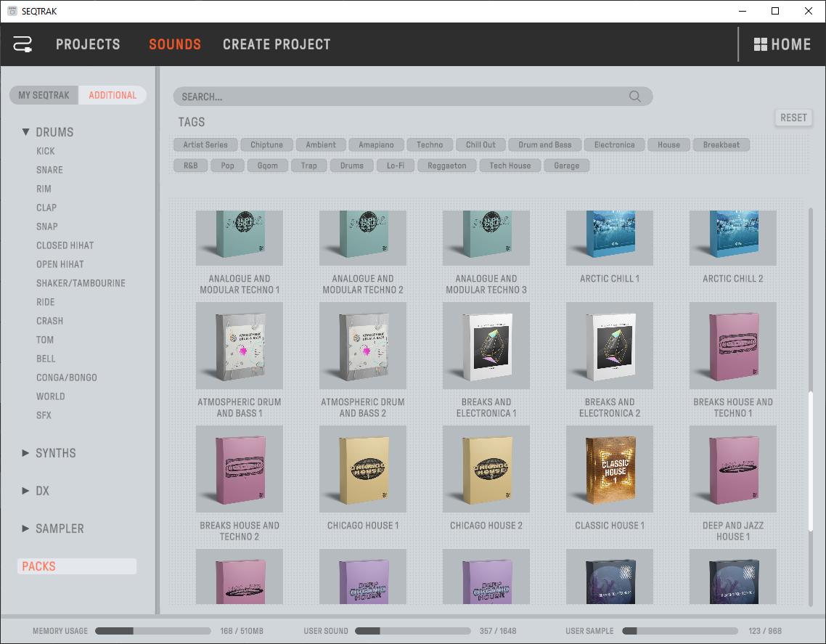Image resolution: width=826 pixels, height=644 pixels.
Task: Select SHAKER/TAMBOURINE drum category
Action: [81, 283]
